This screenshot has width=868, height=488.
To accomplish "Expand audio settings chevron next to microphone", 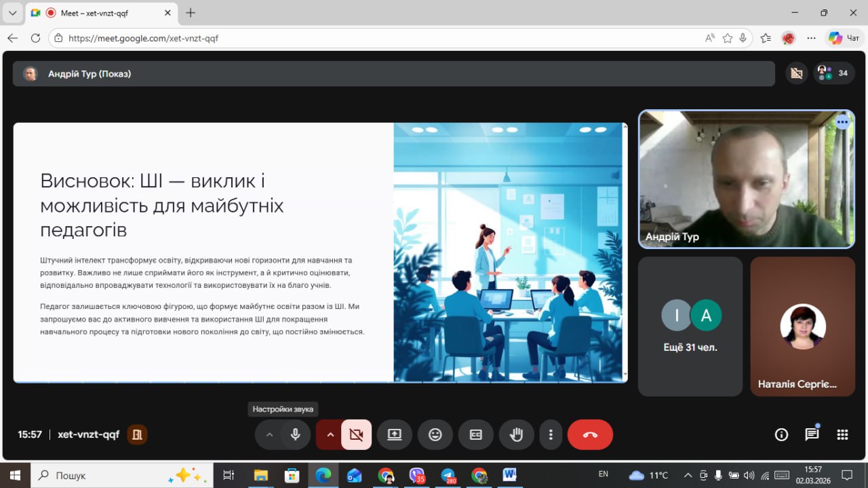I will click(269, 435).
